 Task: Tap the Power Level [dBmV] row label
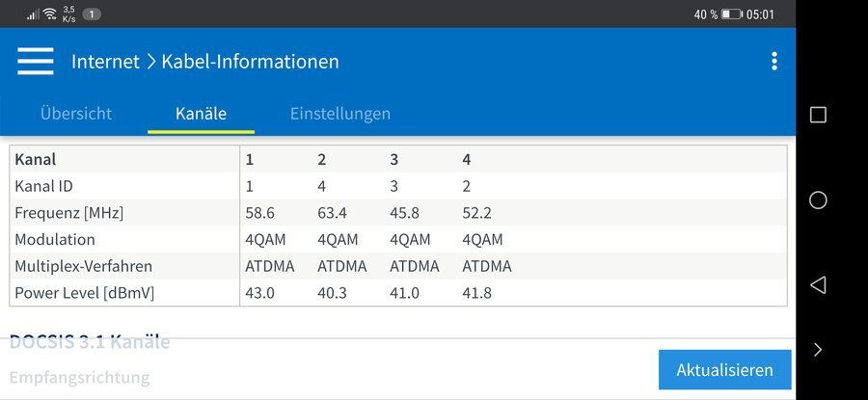coord(85,292)
